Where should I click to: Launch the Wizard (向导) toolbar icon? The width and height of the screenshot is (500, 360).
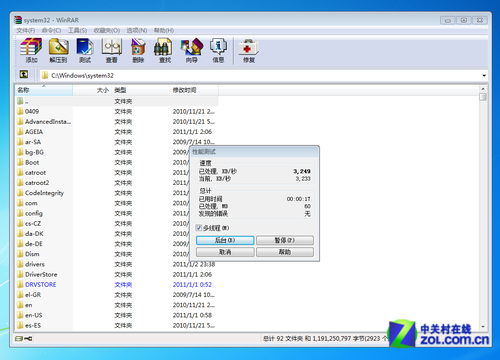point(192,50)
